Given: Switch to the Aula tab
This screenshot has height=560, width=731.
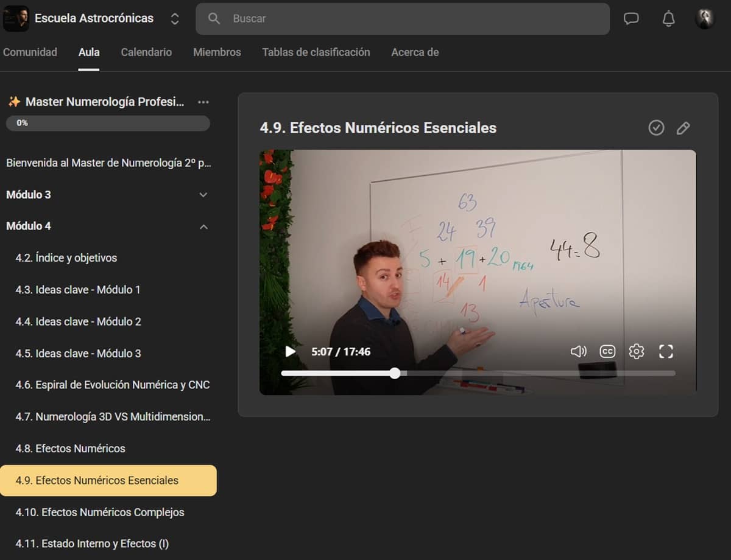Looking at the screenshot, I should 89,52.
